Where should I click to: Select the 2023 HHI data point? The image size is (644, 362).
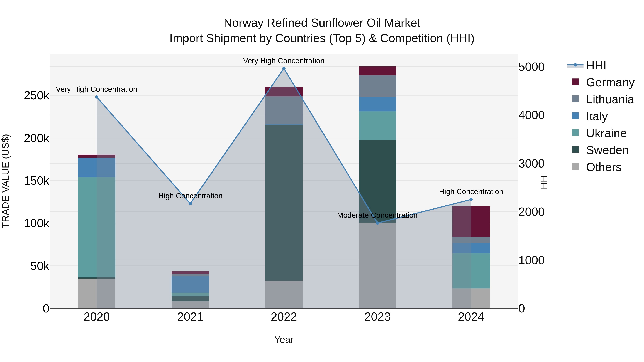[x=377, y=223]
